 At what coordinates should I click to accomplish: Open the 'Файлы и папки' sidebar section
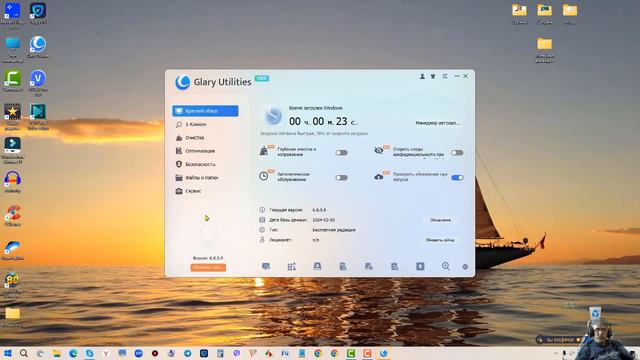pyautogui.click(x=205, y=178)
